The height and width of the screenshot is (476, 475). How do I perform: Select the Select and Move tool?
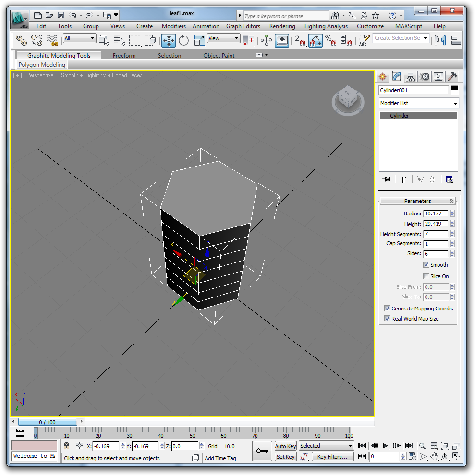coord(169,40)
